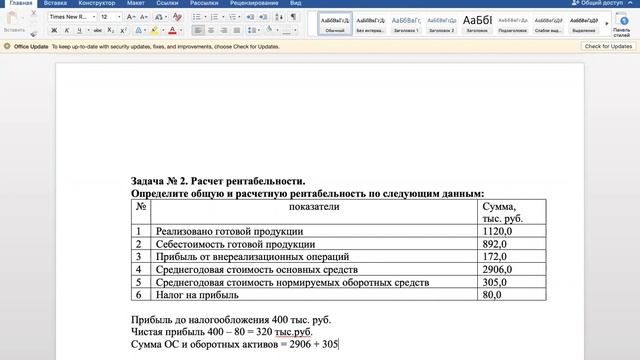This screenshot has height=360, width=640.
Task: Switch to the Конструктор tab
Action: point(97,3)
